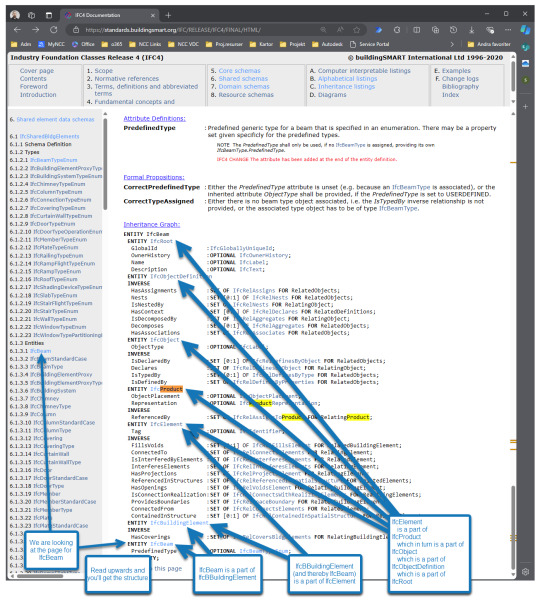Jump to Formal Propositions heading link
540x600 pixels.
[x=154, y=177]
